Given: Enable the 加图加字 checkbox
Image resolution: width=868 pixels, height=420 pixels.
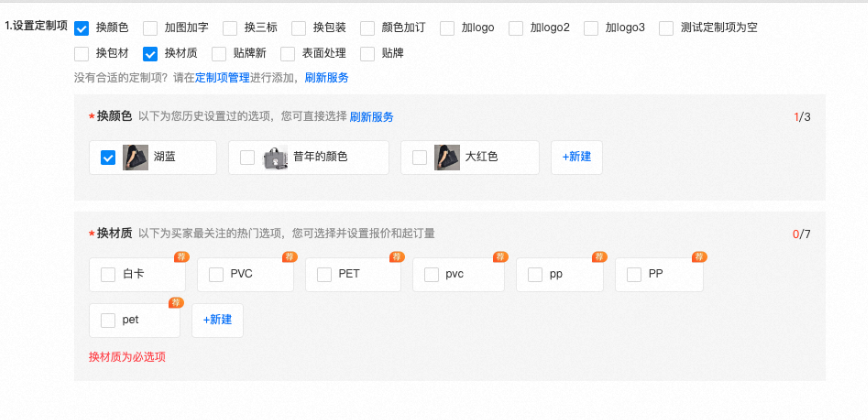Looking at the screenshot, I should [x=151, y=28].
